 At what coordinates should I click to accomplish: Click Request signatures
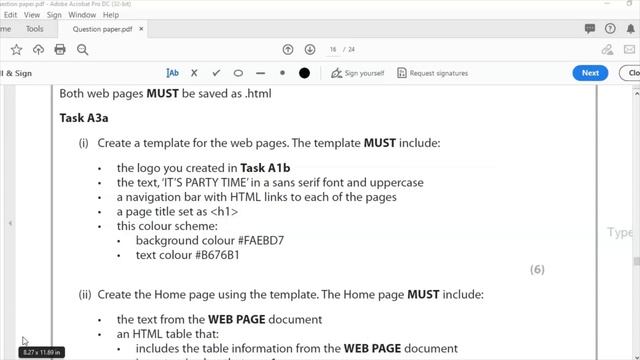click(433, 73)
